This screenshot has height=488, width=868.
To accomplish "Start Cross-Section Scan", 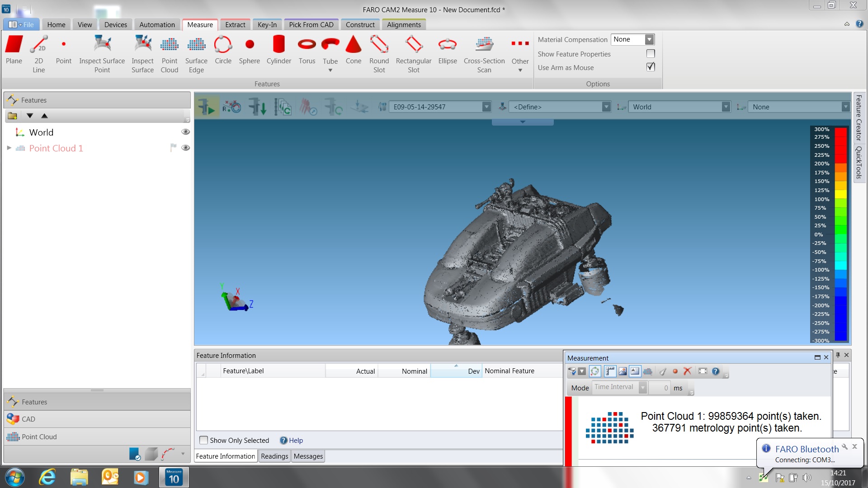I will 484,54.
